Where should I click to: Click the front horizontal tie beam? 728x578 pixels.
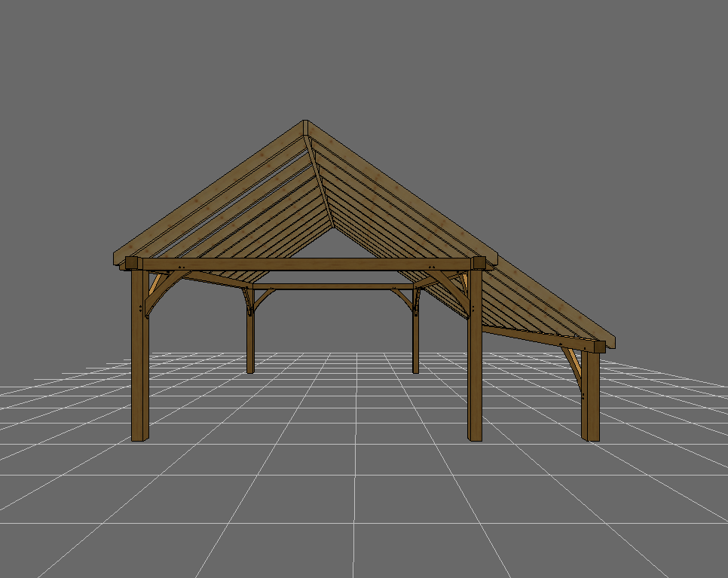tap(301, 265)
